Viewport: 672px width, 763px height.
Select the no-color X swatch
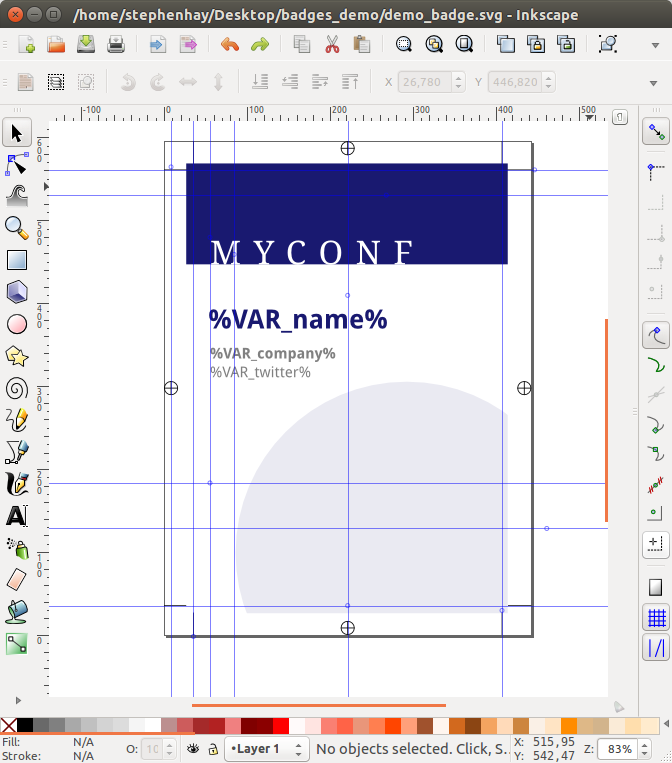8,725
